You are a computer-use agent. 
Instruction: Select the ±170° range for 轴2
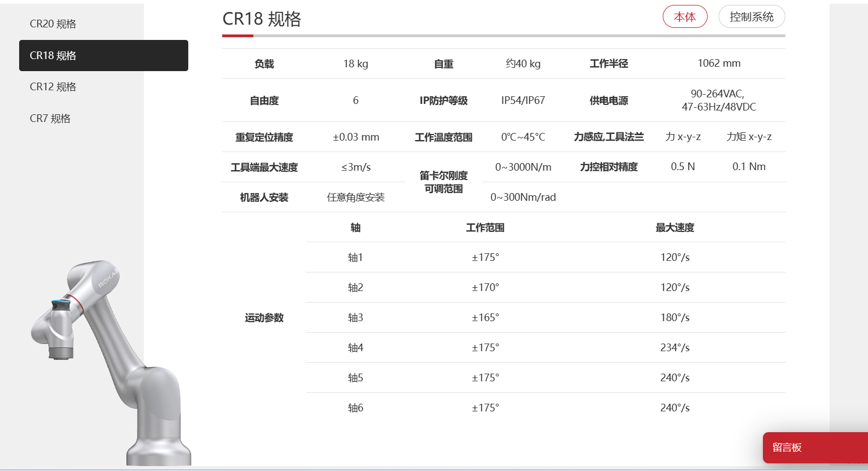pyautogui.click(x=485, y=288)
